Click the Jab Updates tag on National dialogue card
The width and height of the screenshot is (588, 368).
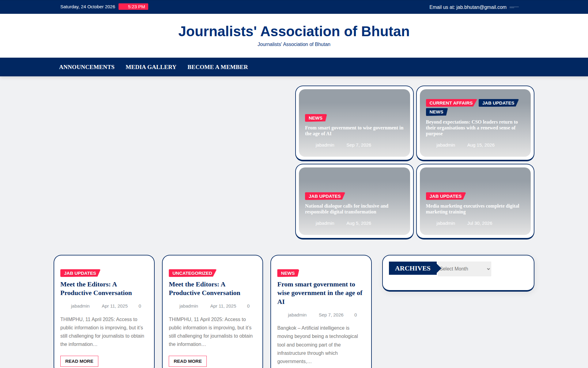(x=325, y=196)
